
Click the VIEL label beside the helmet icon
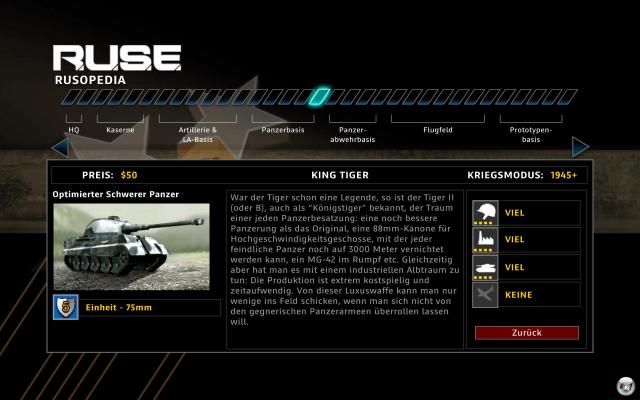point(514,213)
